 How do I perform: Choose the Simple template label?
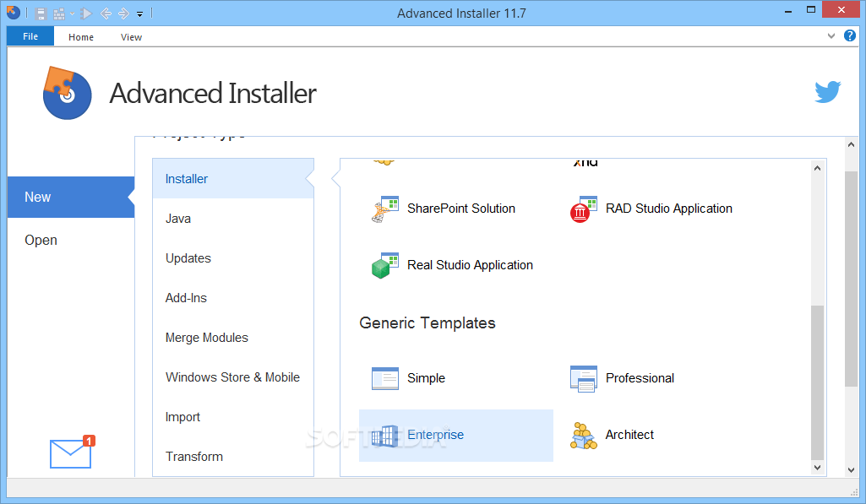point(426,378)
